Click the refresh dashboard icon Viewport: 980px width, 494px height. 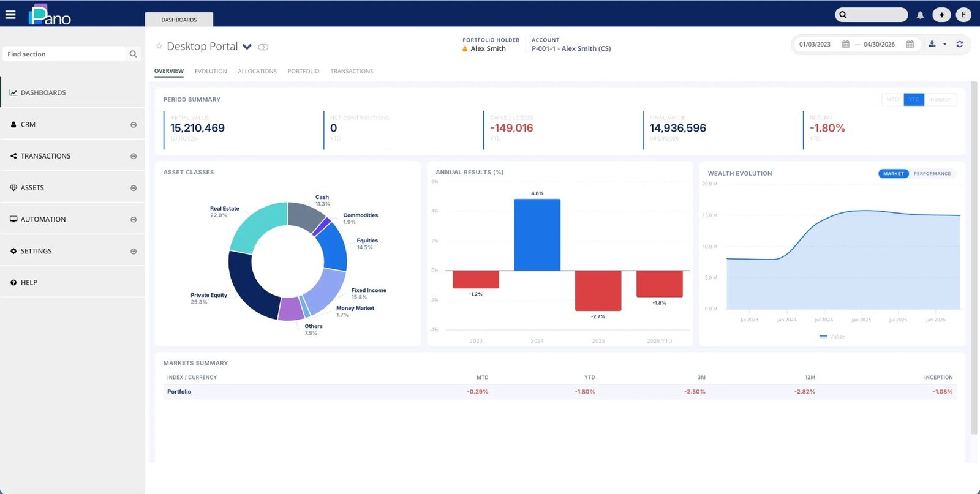tap(960, 44)
